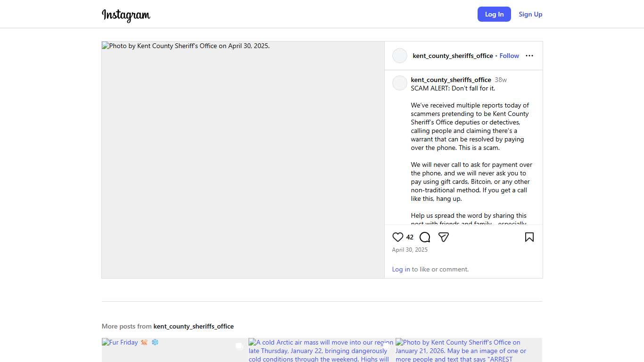Click the Instagram logo
Viewport: 644px width, 362px height.
[126, 15]
